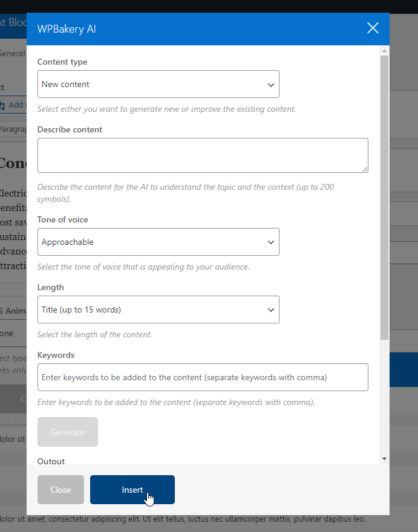Click the gray Close button in footer
418x532 pixels.
point(60,490)
